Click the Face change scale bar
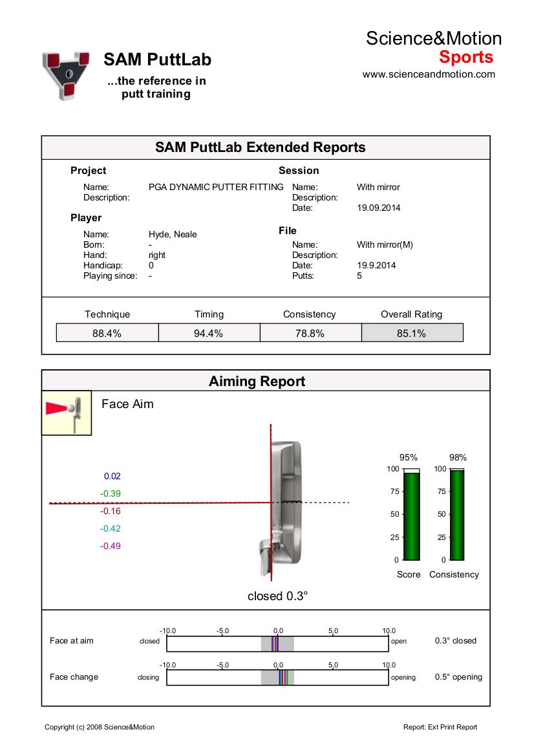The height and width of the screenshot is (756, 534). pos(277,677)
